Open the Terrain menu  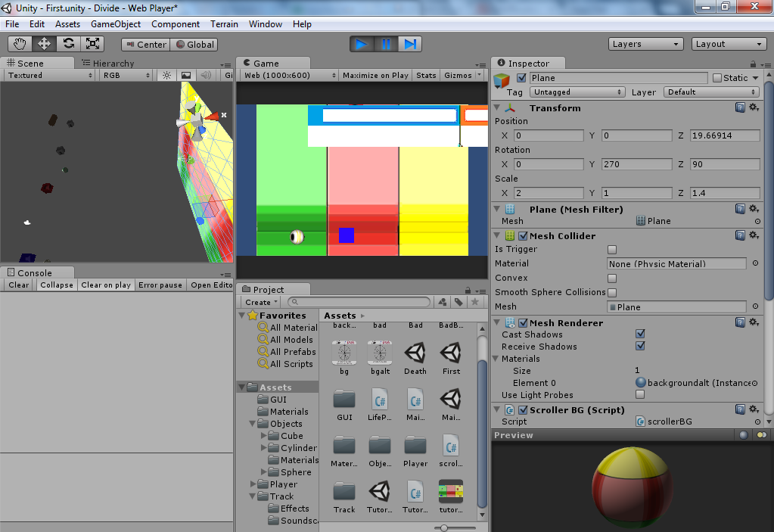point(224,24)
